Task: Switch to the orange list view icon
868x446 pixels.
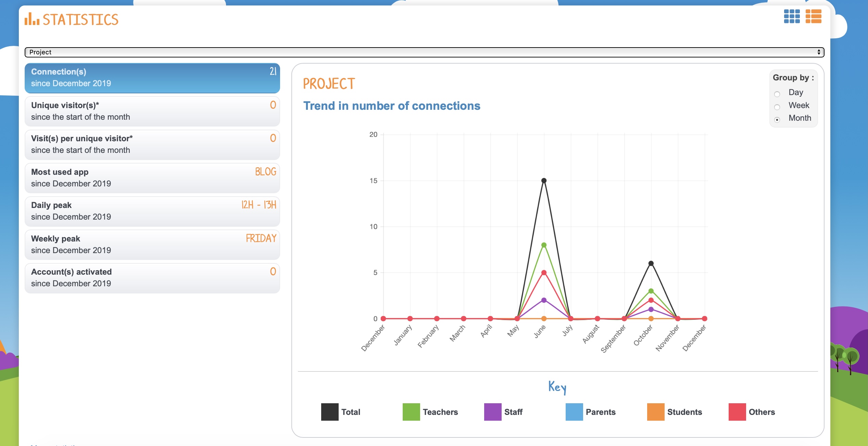Action: (813, 16)
